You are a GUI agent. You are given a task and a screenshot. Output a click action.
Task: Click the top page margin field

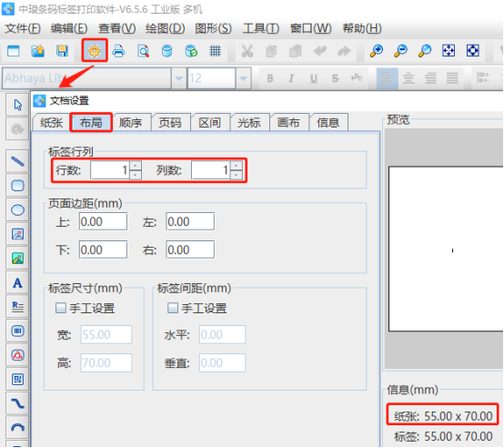[103, 221]
